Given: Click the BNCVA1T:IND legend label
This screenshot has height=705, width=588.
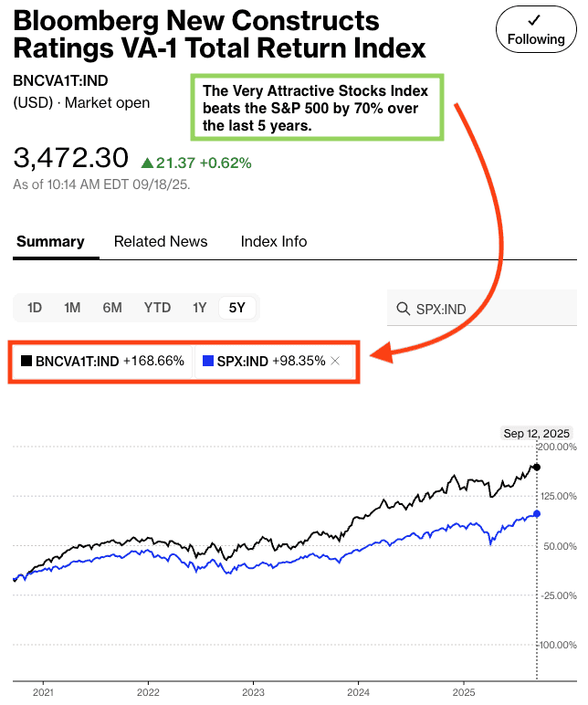Looking at the screenshot, I should [x=78, y=362].
